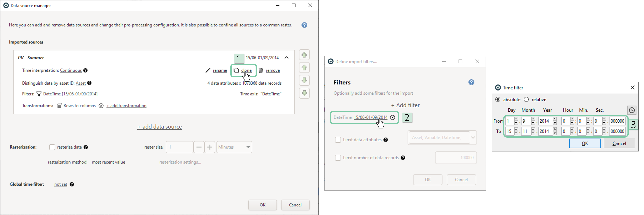This screenshot has width=644, height=215.
Task: Open help for Limit number of data records
Action: (x=403, y=158)
